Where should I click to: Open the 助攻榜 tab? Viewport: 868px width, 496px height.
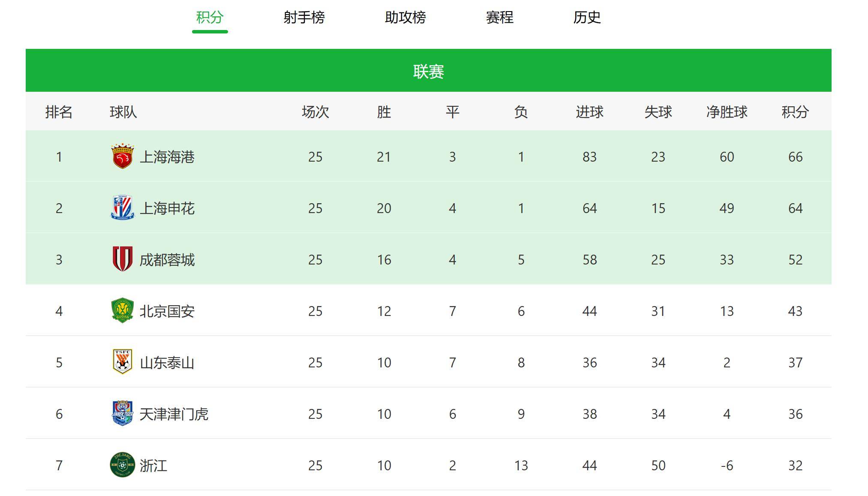(405, 18)
